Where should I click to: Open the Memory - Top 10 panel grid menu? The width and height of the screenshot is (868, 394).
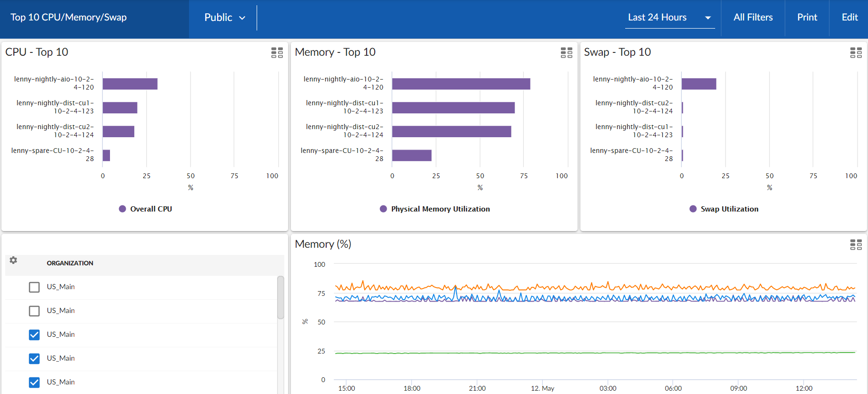point(566,52)
